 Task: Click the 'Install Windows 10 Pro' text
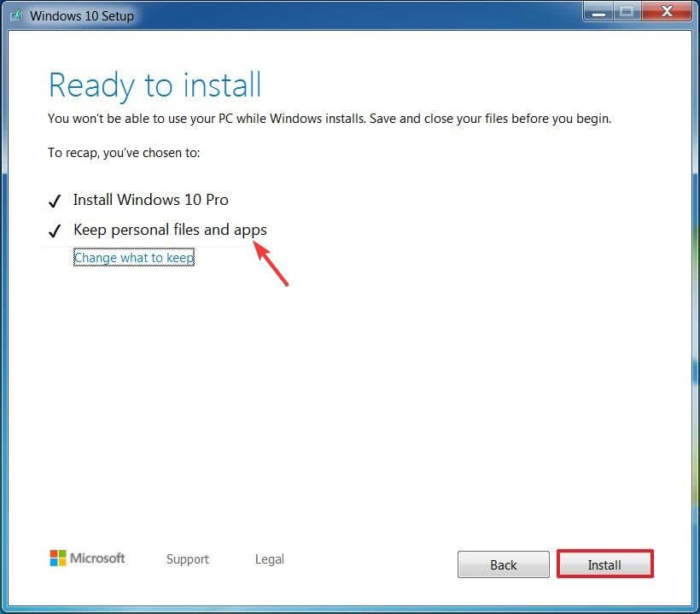pyautogui.click(x=151, y=200)
